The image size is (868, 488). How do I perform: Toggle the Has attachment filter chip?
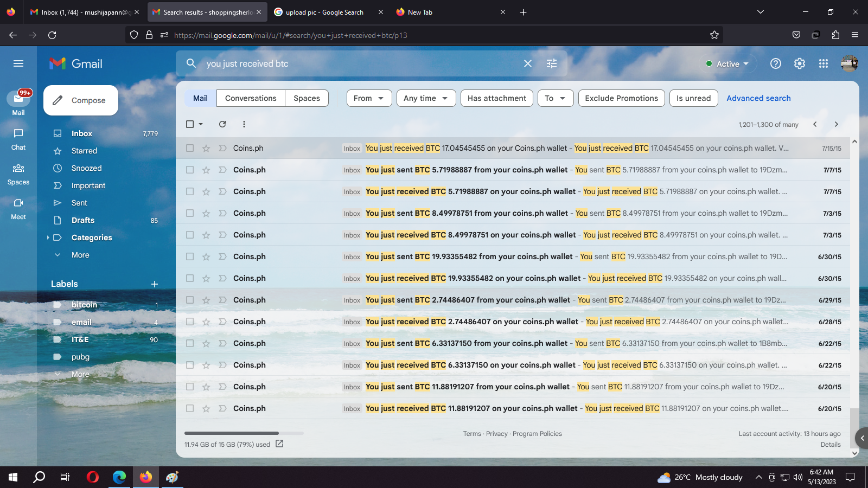pos(497,98)
